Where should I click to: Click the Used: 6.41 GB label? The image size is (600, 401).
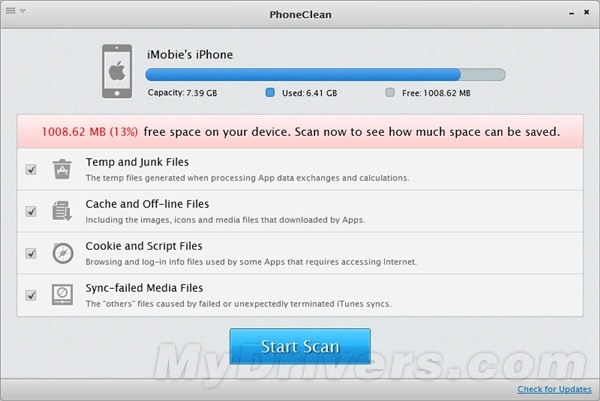310,93
